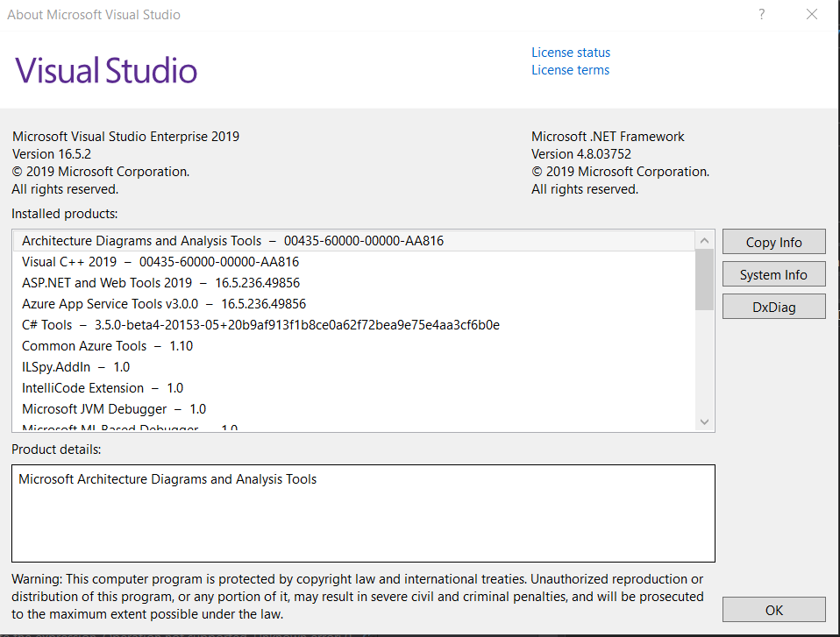Click the Microsoft Visual Studio Enterprise 2019 label
The image size is (840, 637).
126,137
